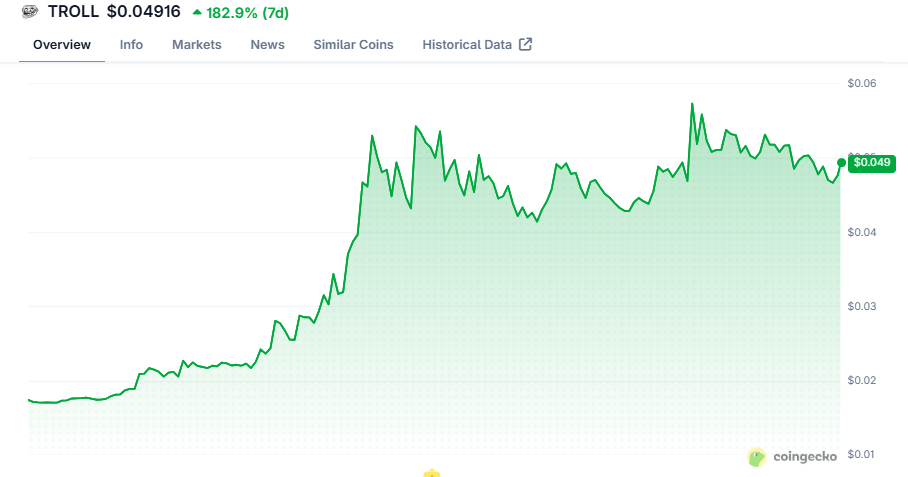Click the green endpoint dot on chart line

[x=841, y=163]
